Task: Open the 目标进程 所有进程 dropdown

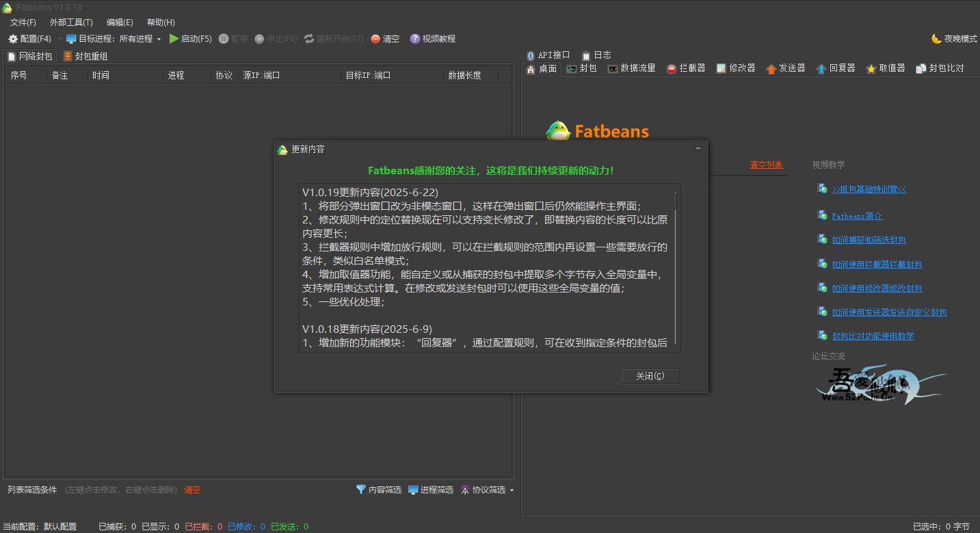Action: (x=114, y=39)
